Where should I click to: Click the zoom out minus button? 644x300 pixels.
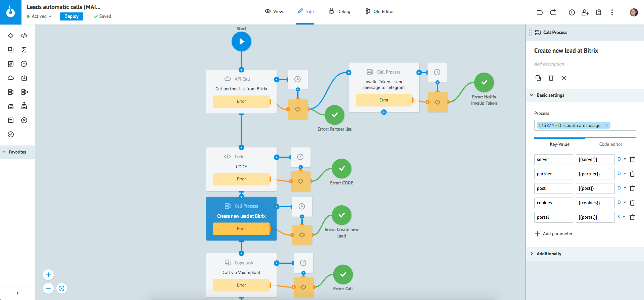click(x=48, y=288)
